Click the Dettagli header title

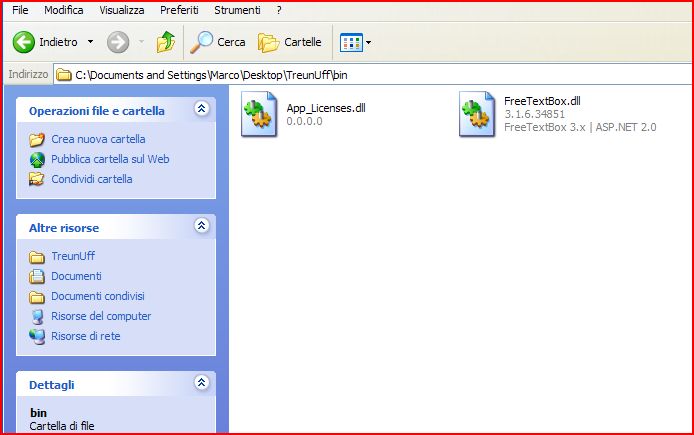pos(51,385)
